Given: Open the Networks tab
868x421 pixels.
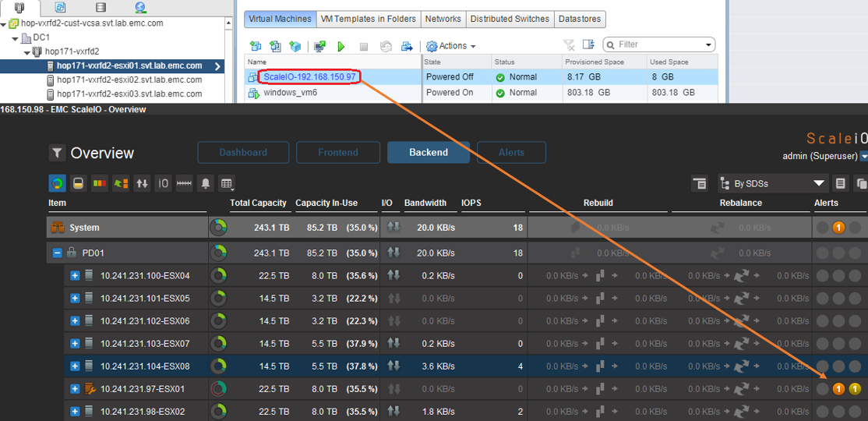Looking at the screenshot, I should click(x=443, y=19).
